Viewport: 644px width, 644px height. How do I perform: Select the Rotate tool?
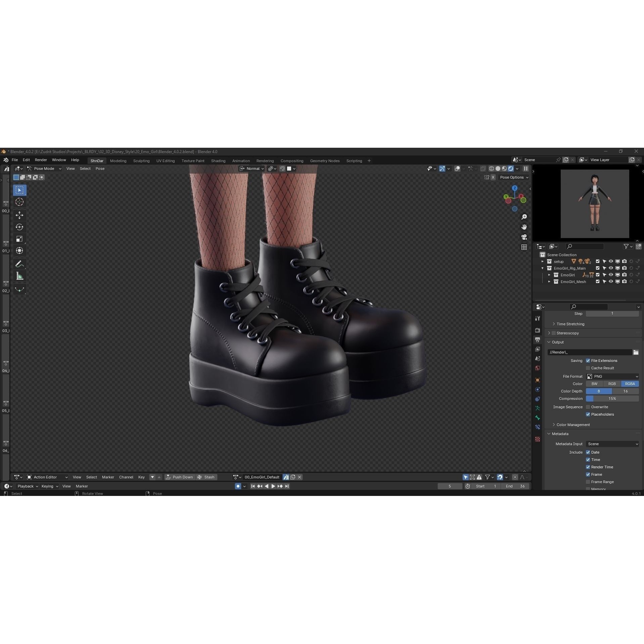tap(19, 227)
